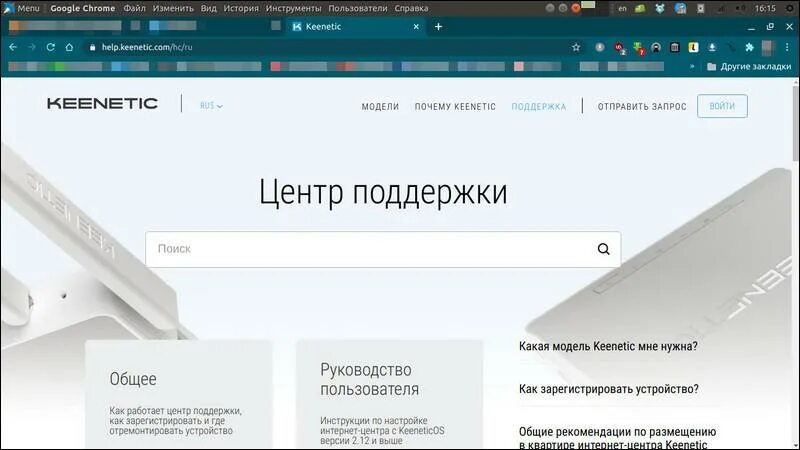Open ПОЧЕМУ KEENETIC page
800x450 pixels.
pos(455,107)
